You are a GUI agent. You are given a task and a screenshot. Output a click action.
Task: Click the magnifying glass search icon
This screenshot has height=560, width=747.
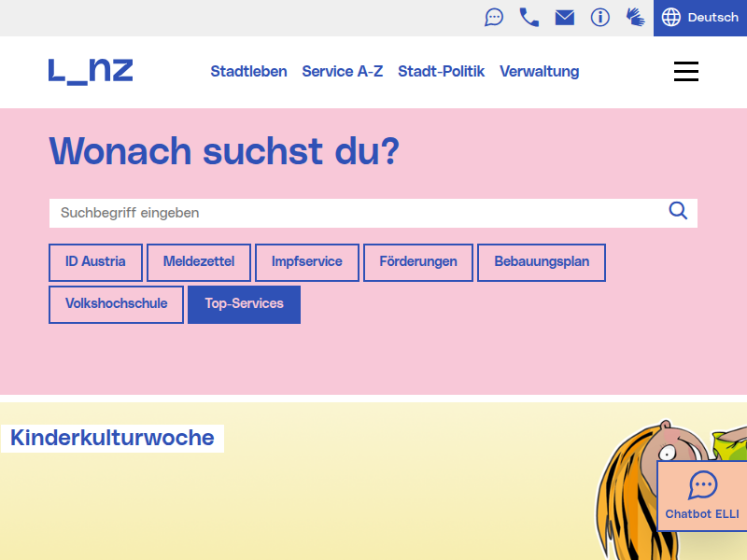678,211
